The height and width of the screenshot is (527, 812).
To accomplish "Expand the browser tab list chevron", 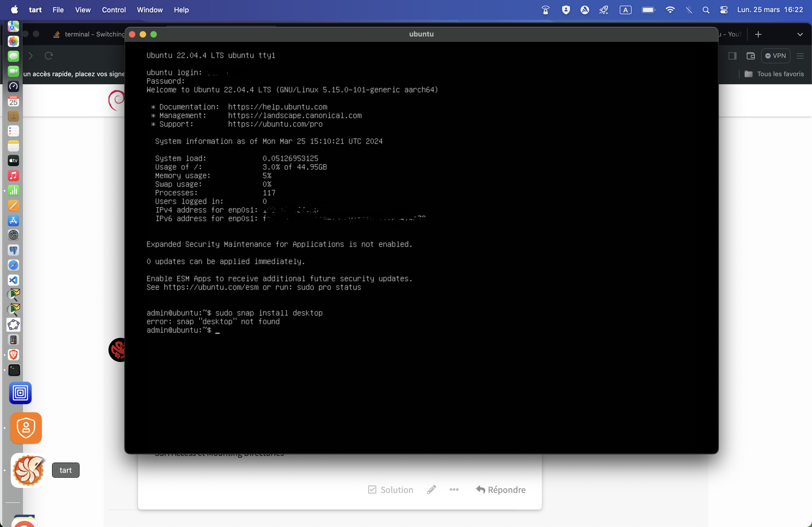I will [x=800, y=34].
